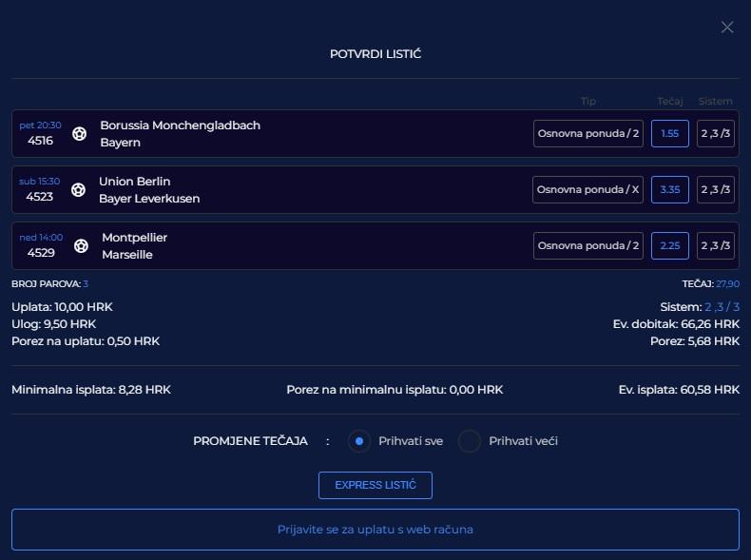Screen dimensions: 751x560
Task: Open system 2,3/3 box on Union Berlin row
Action: click(x=716, y=190)
